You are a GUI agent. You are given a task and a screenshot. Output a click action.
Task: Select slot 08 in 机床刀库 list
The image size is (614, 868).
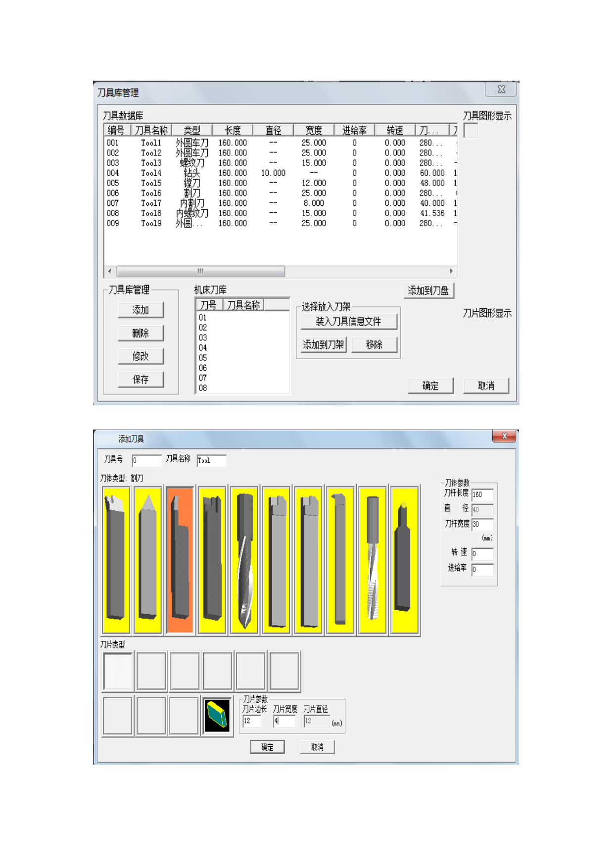[x=242, y=388]
